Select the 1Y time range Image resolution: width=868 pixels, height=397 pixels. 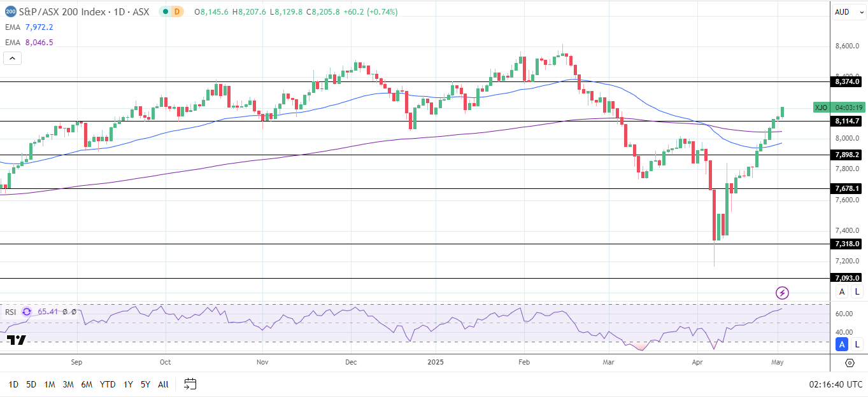click(x=128, y=384)
